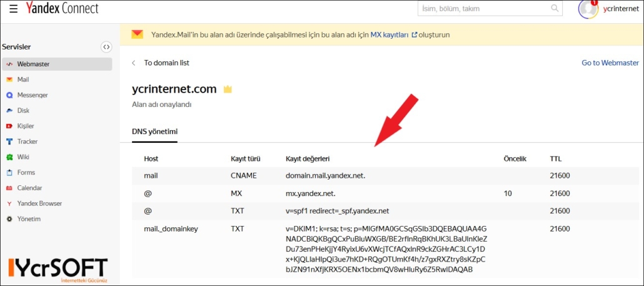Click the Webmaster icon in the sidebar
Viewport: 644px width, 286px height.
pyautogui.click(x=10, y=64)
